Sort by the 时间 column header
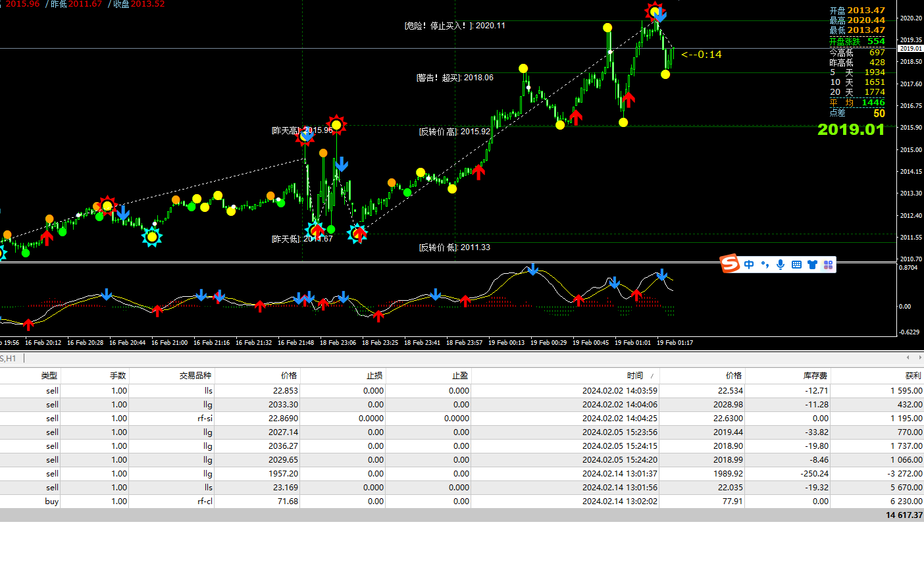Screen dimensions: 924x566 click(635, 376)
